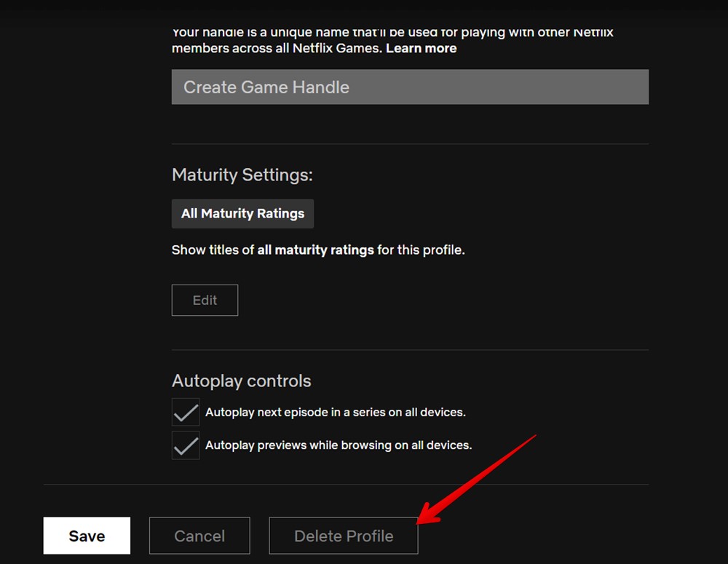Viewport: 728px width, 564px height.
Task: Select the All Maturity Ratings badge
Action: pyautogui.click(x=242, y=213)
